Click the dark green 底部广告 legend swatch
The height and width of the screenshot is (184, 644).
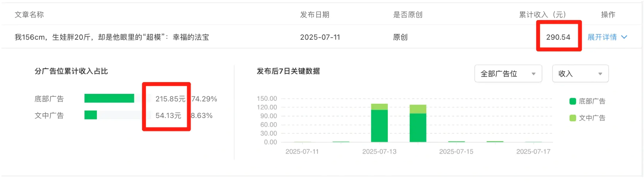572,101
